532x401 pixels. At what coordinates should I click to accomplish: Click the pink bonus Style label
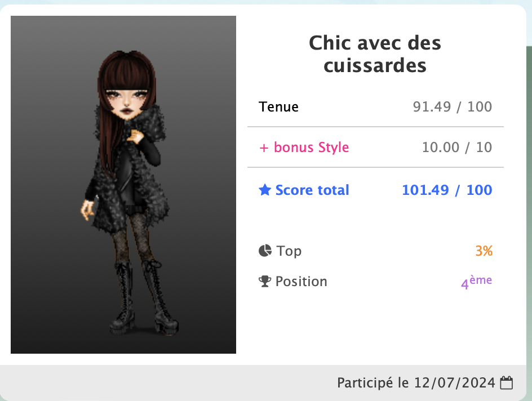point(304,148)
